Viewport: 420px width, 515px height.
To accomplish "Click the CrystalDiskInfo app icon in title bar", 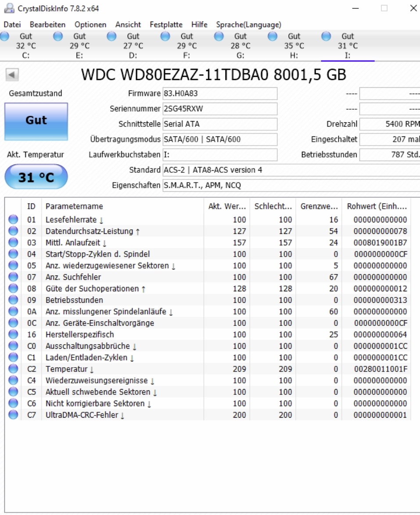I will click(9, 8).
